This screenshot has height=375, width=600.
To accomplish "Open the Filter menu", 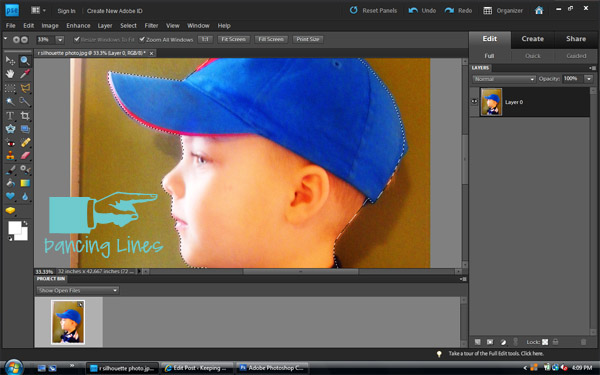I will tap(151, 26).
